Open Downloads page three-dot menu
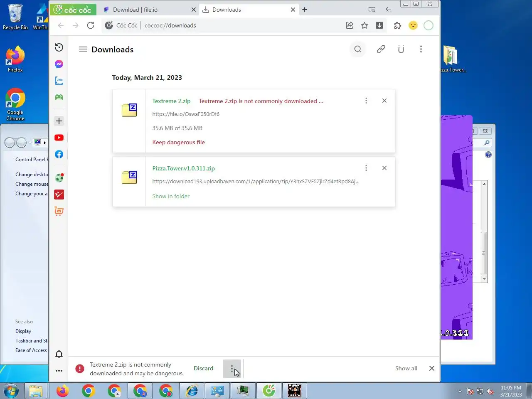The width and height of the screenshot is (532, 399). coord(421,49)
